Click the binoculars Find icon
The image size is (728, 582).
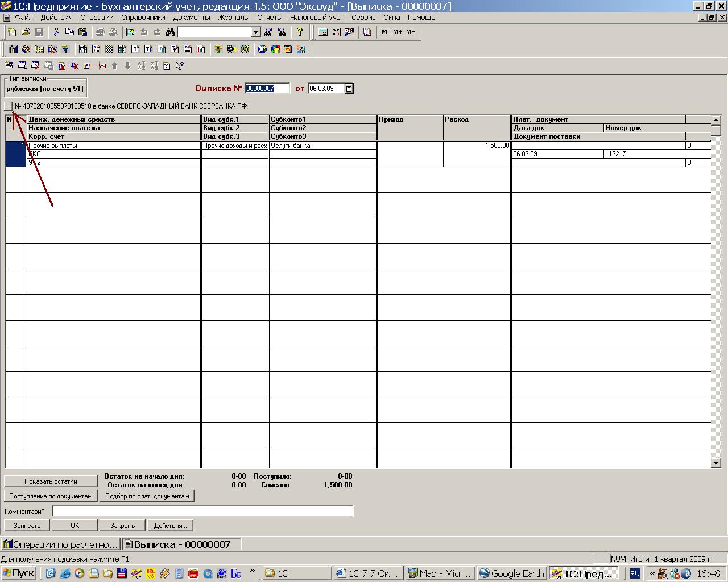(170, 32)
